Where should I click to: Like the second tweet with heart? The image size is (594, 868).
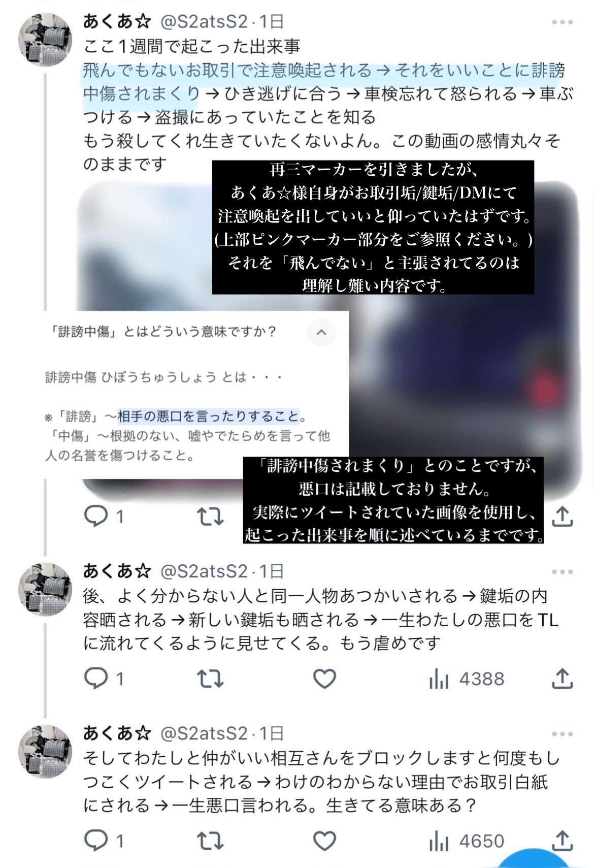(324, 679)
